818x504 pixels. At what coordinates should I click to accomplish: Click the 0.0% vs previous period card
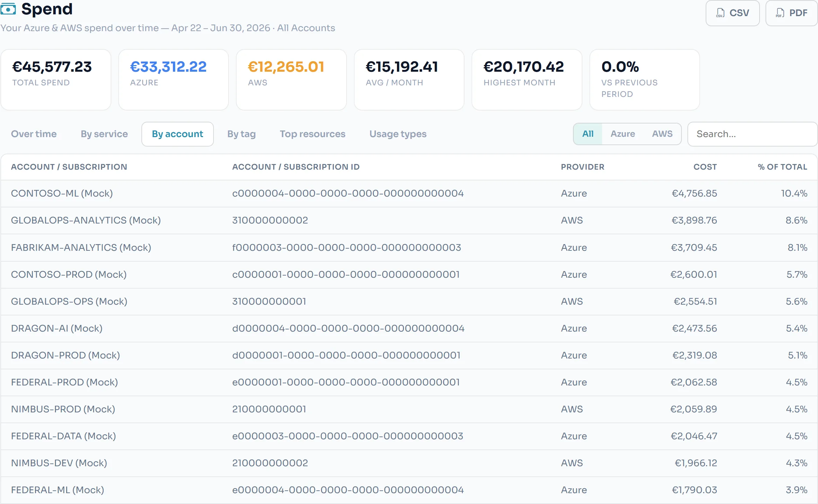point(644,80)
